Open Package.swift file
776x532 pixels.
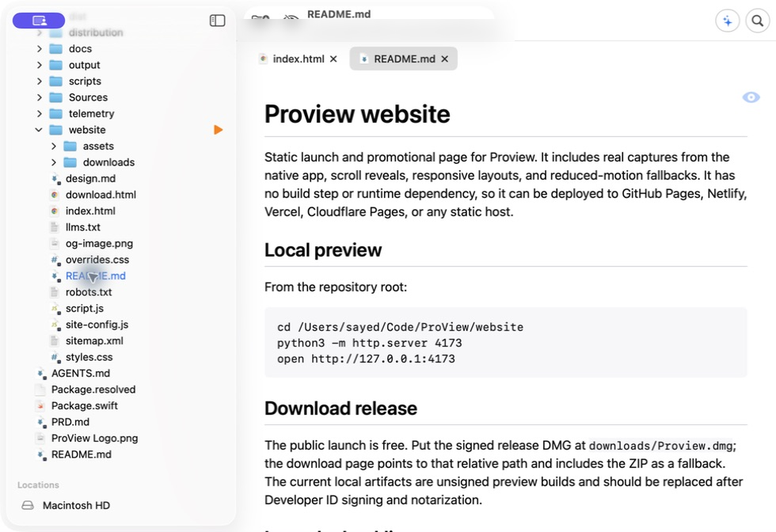[x=85, y=406]
